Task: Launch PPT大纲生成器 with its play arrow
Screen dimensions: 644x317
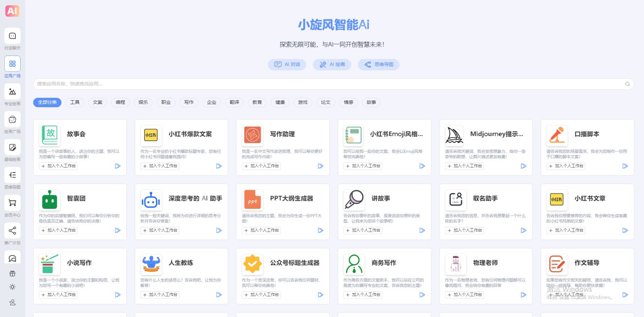Action: 320,231
